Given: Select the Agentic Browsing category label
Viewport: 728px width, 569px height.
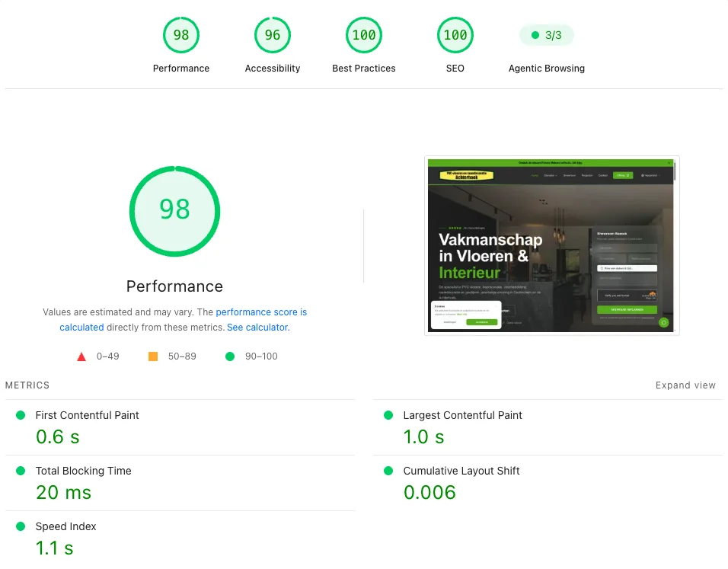Looking at the screenshot, I should tap(547, 69).
